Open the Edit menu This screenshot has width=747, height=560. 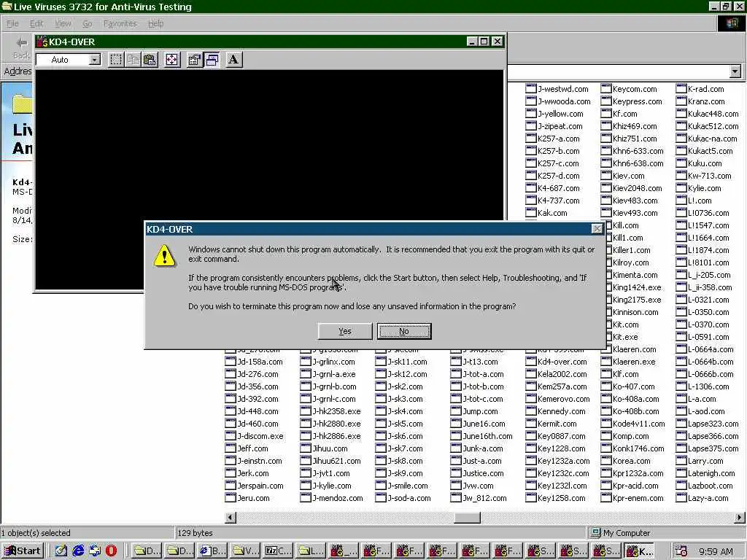[36, 23]
